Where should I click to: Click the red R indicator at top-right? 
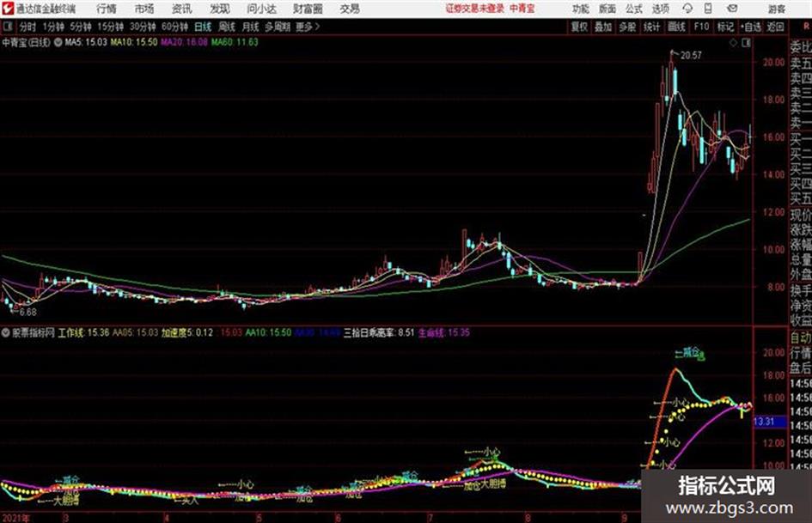point(806,27)
